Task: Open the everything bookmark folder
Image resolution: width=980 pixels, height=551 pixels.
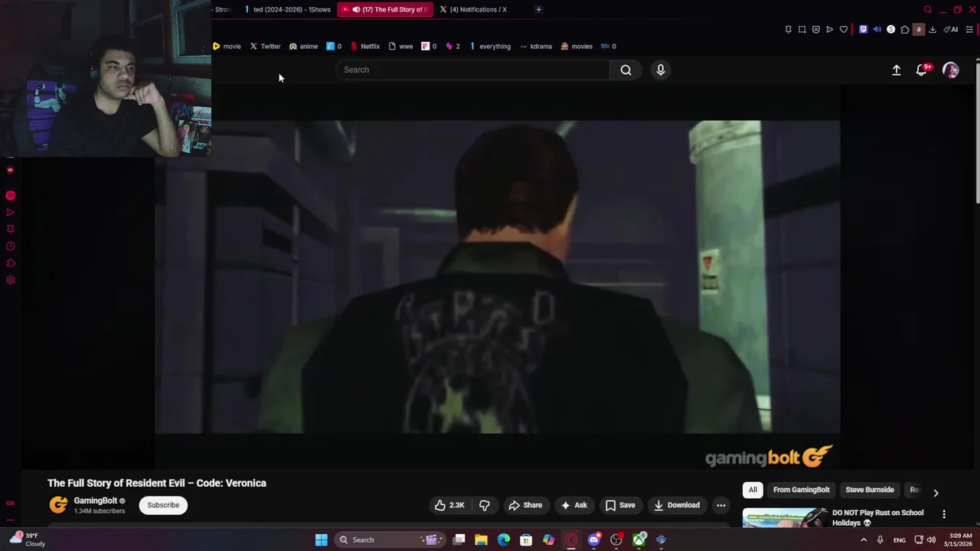Action: pos(489,46)
